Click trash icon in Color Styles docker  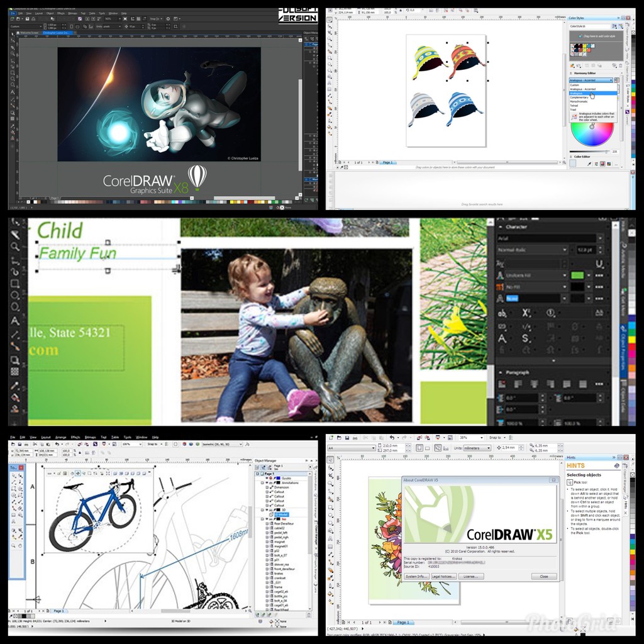pyautogui.click(x=621, y=65)
